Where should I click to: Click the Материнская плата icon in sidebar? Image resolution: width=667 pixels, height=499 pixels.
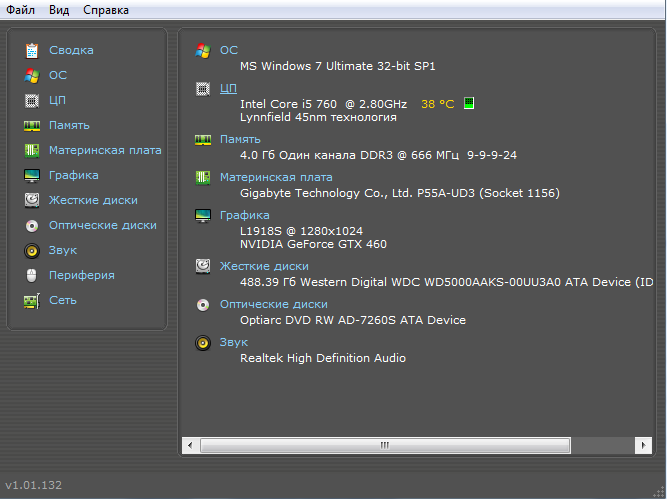pyautogui.click(x=32, y=150)
